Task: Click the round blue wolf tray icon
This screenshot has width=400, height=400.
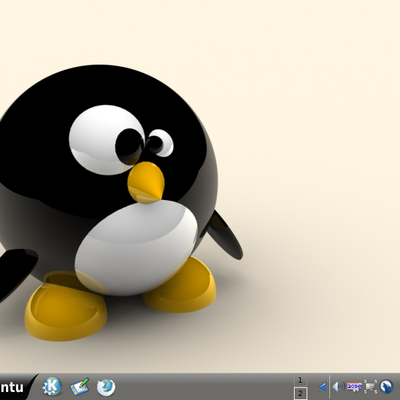Action: (x=387, y=387)
